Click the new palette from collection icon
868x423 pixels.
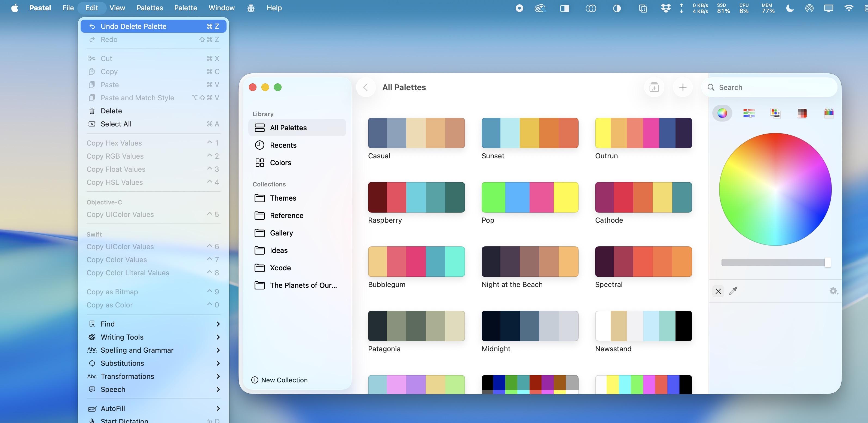pyautogui.click(x=654, y=87)
